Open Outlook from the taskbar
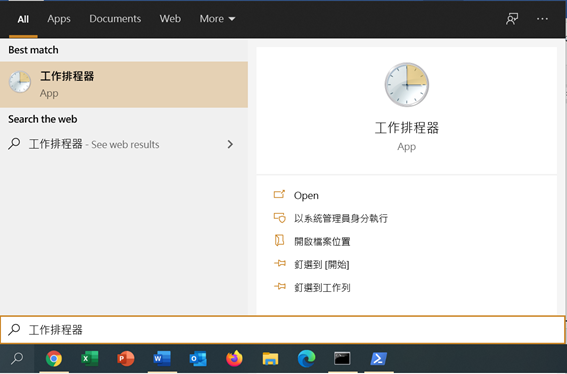The height and width of the screenshot is (374, 567). [198, 359]
